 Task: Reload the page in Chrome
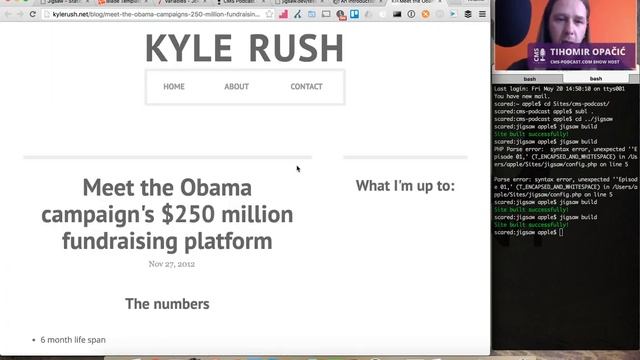pos(33,14)
